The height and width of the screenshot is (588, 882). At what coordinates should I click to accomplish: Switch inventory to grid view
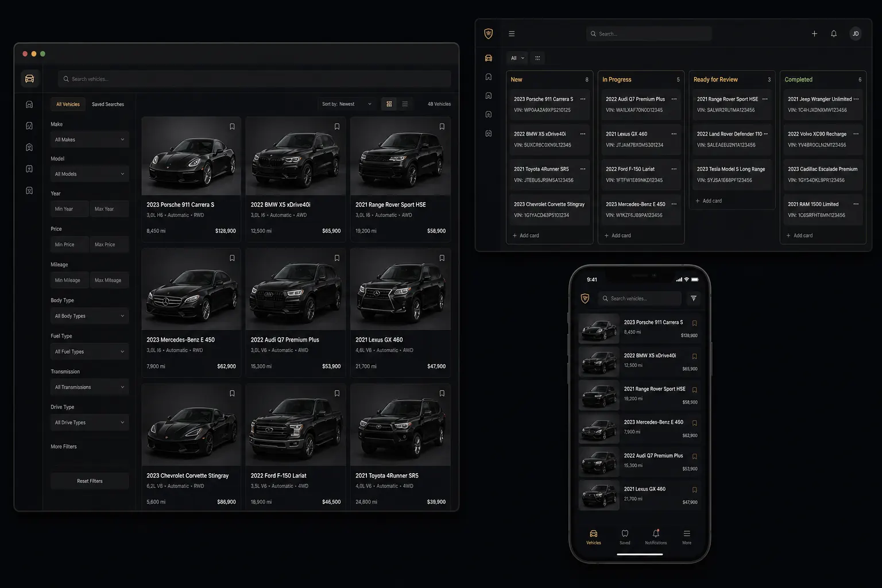pos(389,104)
